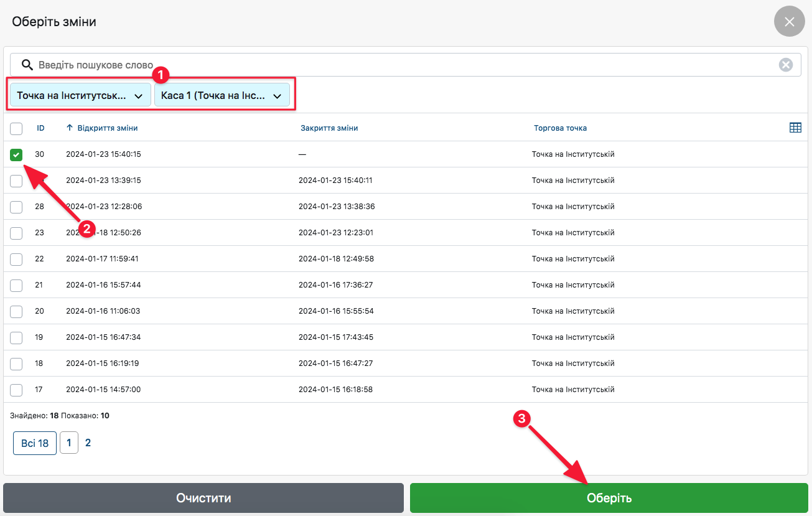812x516 pixels.
Task: Close the shift selection dialog
Action: point(789,22)
